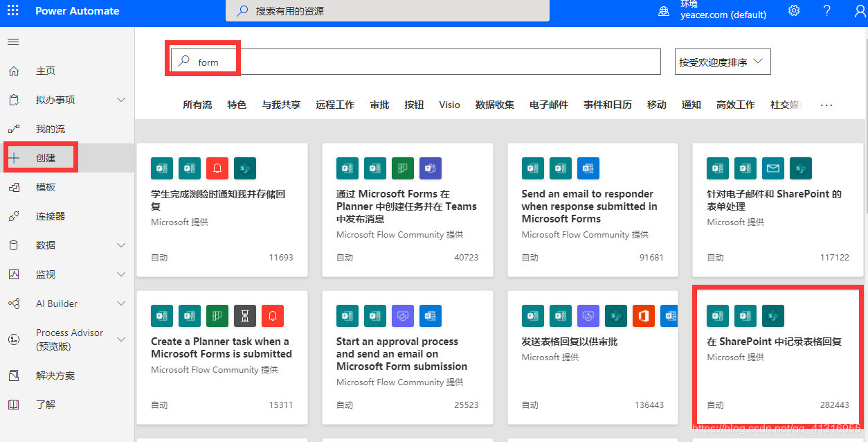Click the help question mark icon
Image resolution: width=868 pixels, height=442 pixels.
click(826, 10)
